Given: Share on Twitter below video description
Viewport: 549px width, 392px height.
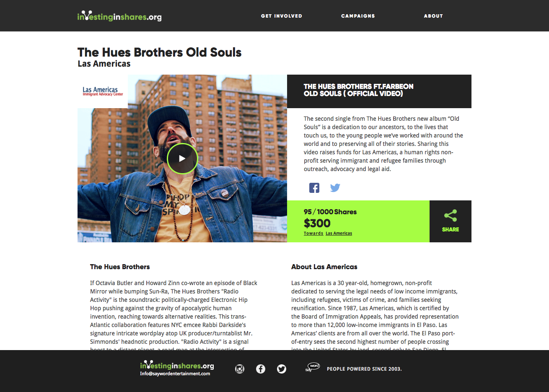Looking at the screenshot, I should coord(335,188).
